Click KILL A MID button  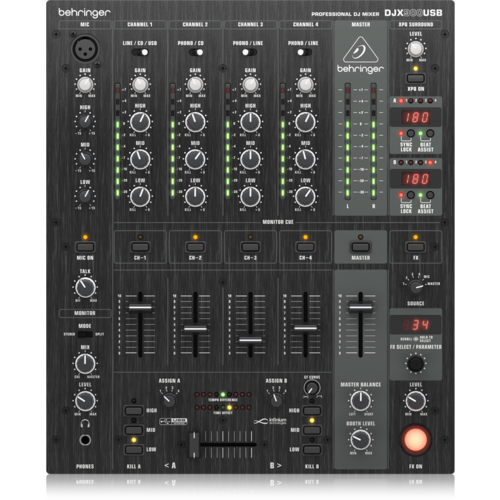pyautogui.click(x=134, y=430)
